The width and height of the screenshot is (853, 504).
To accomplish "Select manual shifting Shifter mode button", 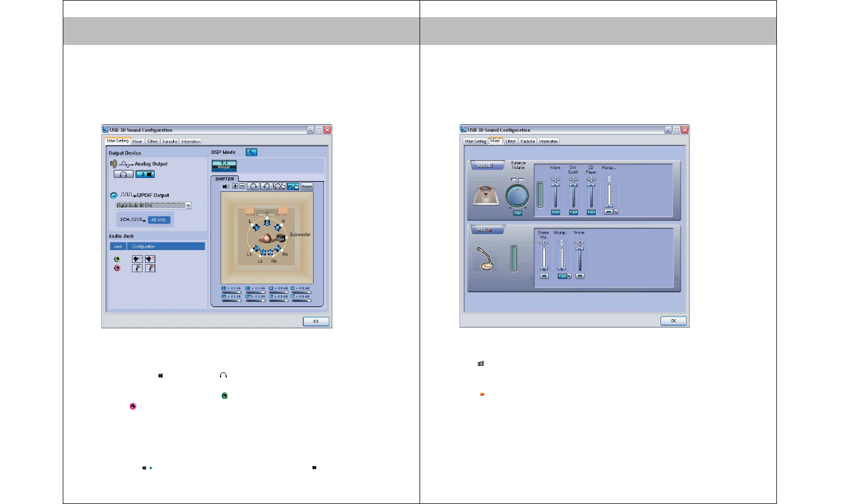I will tap(293, 186).
